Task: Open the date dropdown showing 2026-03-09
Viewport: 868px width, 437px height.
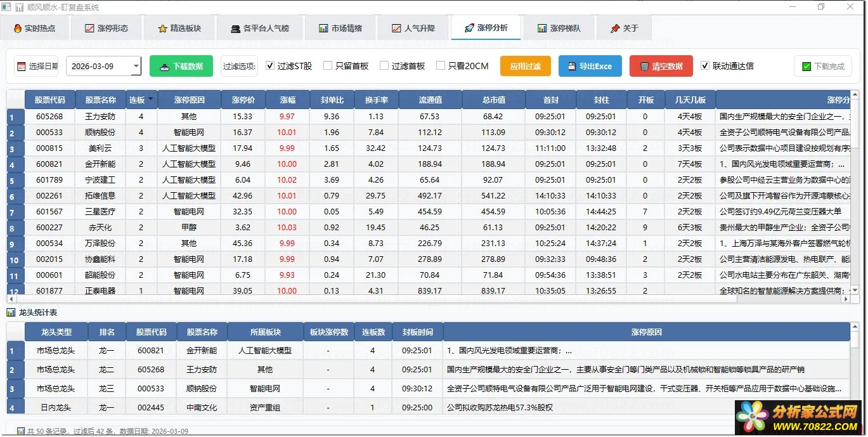Action: tap(136, 67)
